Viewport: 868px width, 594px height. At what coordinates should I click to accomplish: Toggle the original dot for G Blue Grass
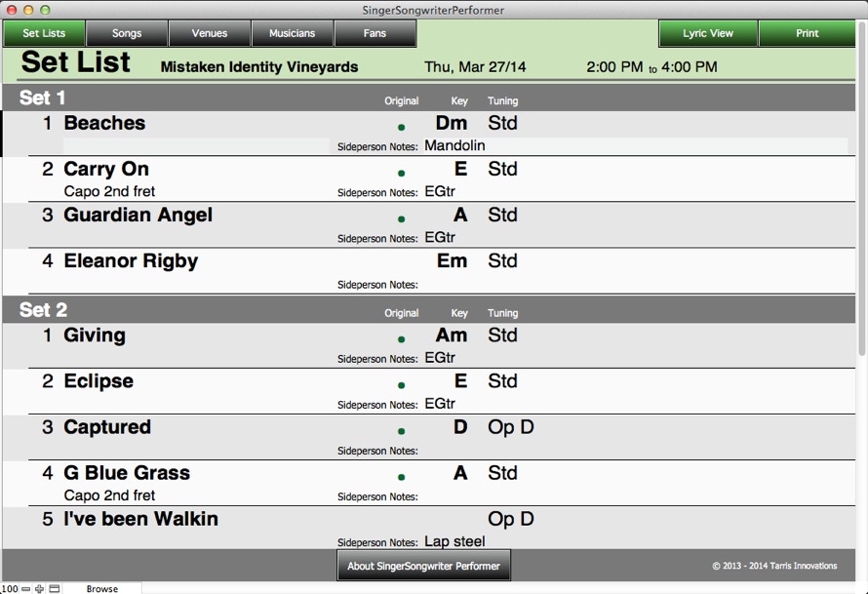pos(401,477)
